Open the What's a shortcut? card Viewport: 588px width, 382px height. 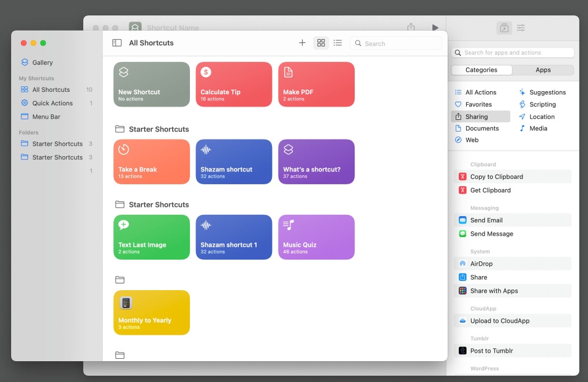(x=317, y=162)
